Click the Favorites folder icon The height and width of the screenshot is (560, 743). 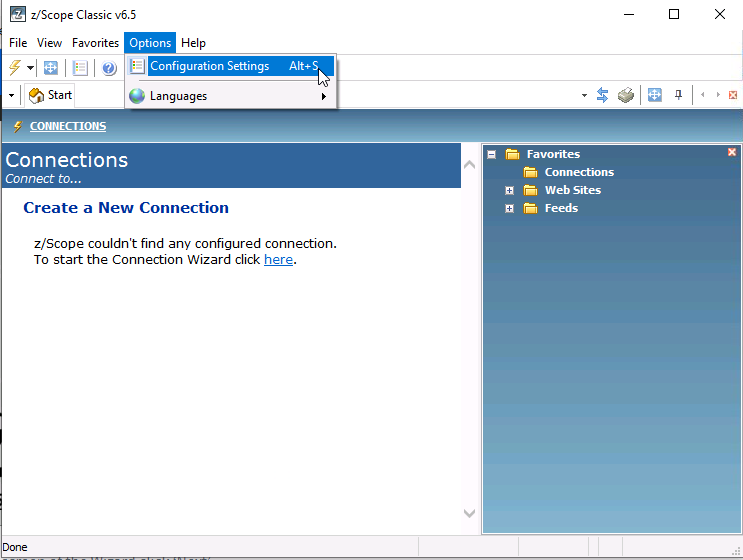512,154
